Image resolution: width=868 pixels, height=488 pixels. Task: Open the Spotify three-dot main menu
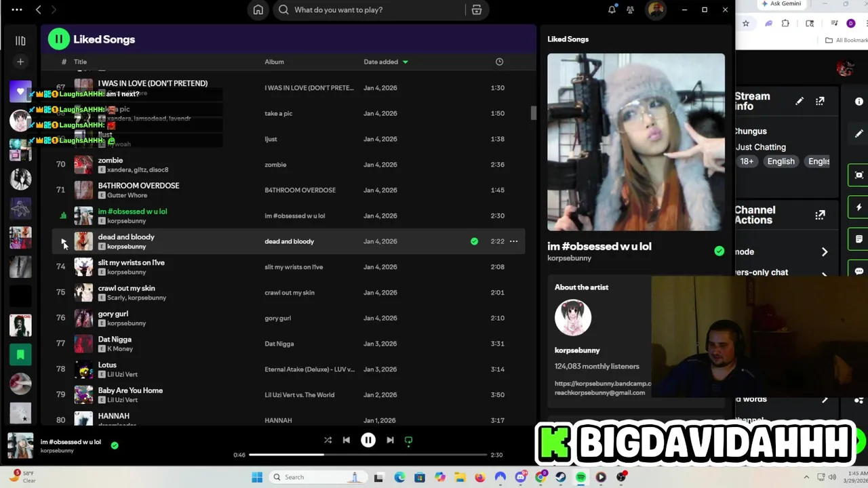(17, 9)
